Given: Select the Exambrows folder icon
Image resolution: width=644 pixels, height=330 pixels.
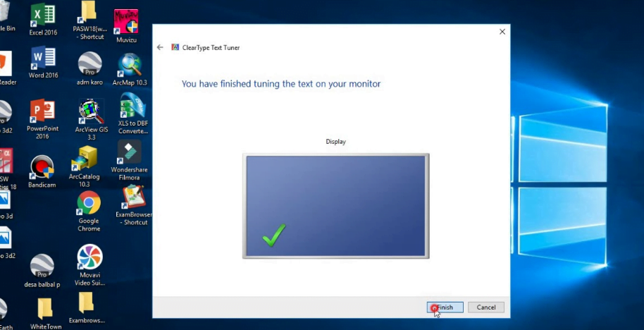Looking at the screenshot, I should click(87, 308).
